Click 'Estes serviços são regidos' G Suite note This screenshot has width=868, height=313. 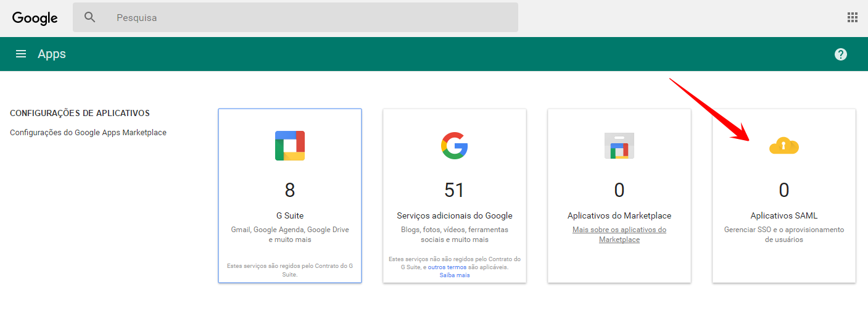pos(290,270)
